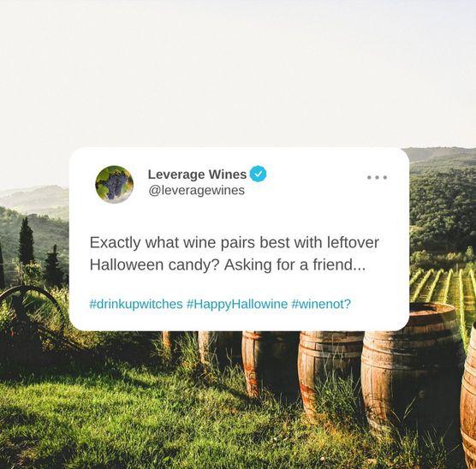Open the @leveragewines handle
Screen dimensions: 476x469
(196, 190)
